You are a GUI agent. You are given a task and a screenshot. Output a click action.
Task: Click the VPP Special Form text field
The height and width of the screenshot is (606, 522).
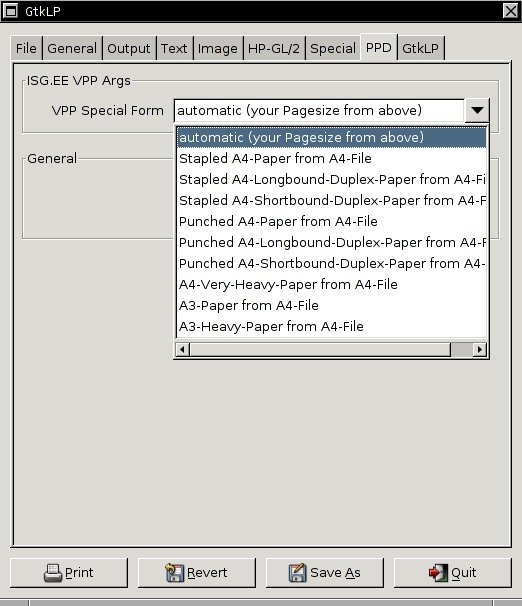[x=319, y=111]
